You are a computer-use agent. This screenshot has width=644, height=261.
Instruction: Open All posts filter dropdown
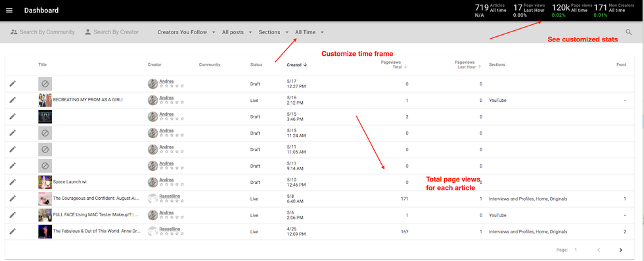[237, 32]
